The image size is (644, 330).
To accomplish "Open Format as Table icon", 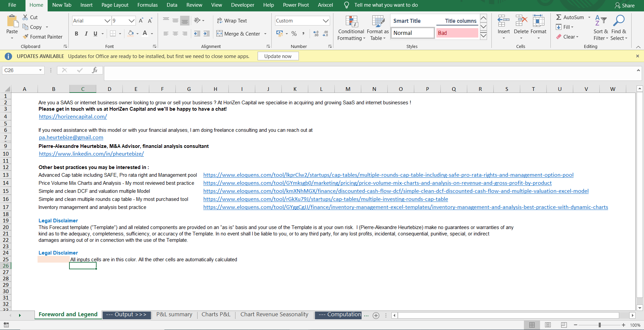I will coord(378,21).
